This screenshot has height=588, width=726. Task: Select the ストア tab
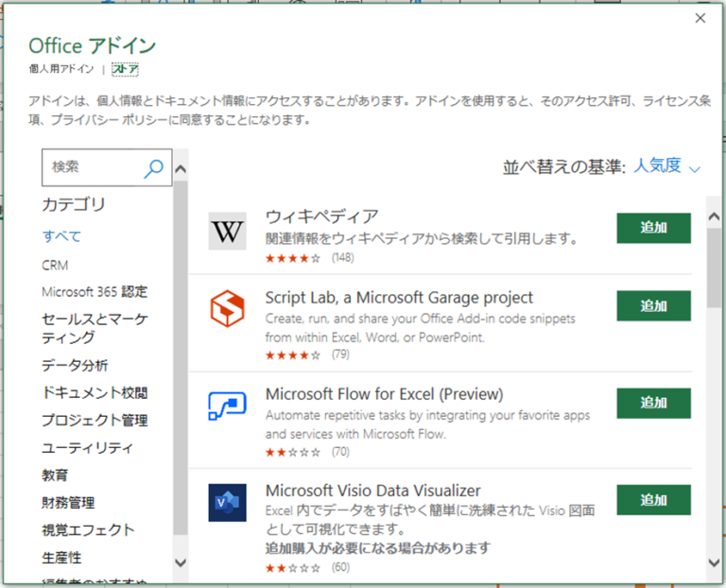pyautogui.click(x=125, y=69)
